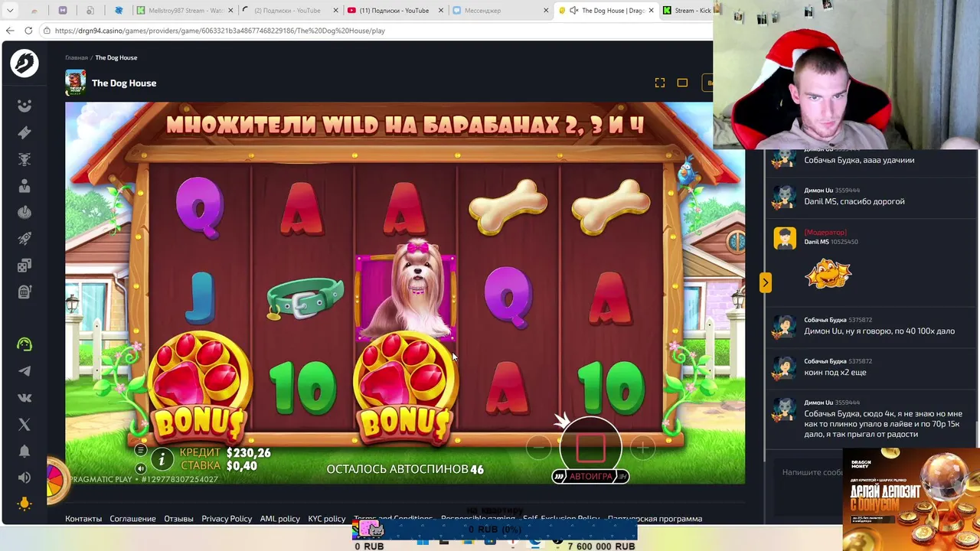This screenshot has width=980, height=551.
Task: Open the KYC policy footer link
Action: (x=327, y=518)
